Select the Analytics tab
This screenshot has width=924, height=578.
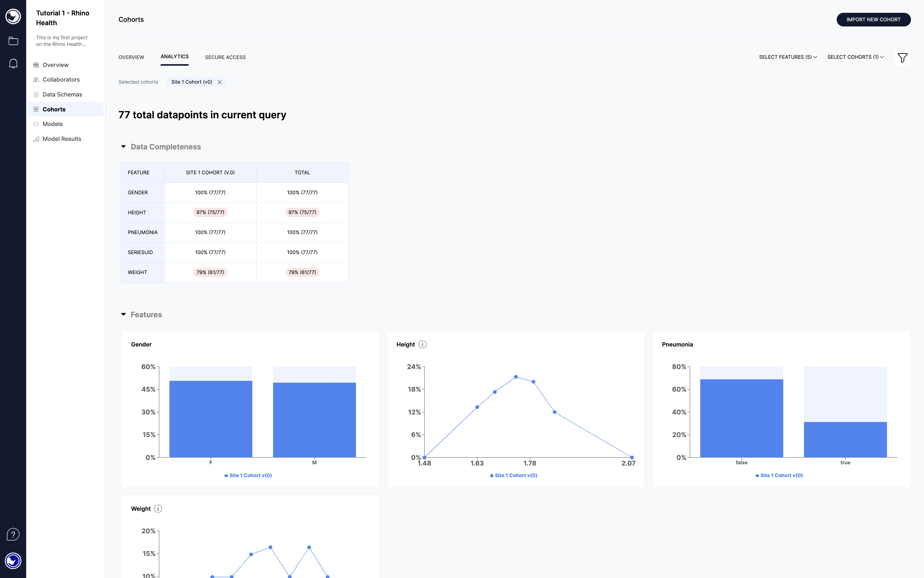(174, 56)
